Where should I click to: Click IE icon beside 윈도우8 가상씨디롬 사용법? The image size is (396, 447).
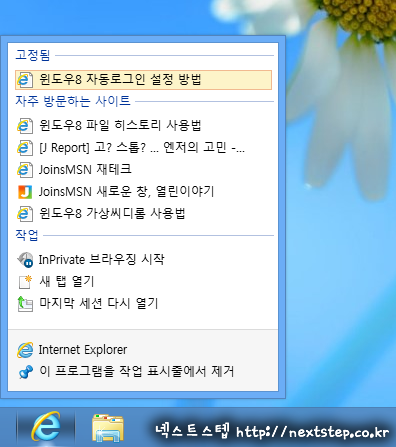click(x=25, y=213)
